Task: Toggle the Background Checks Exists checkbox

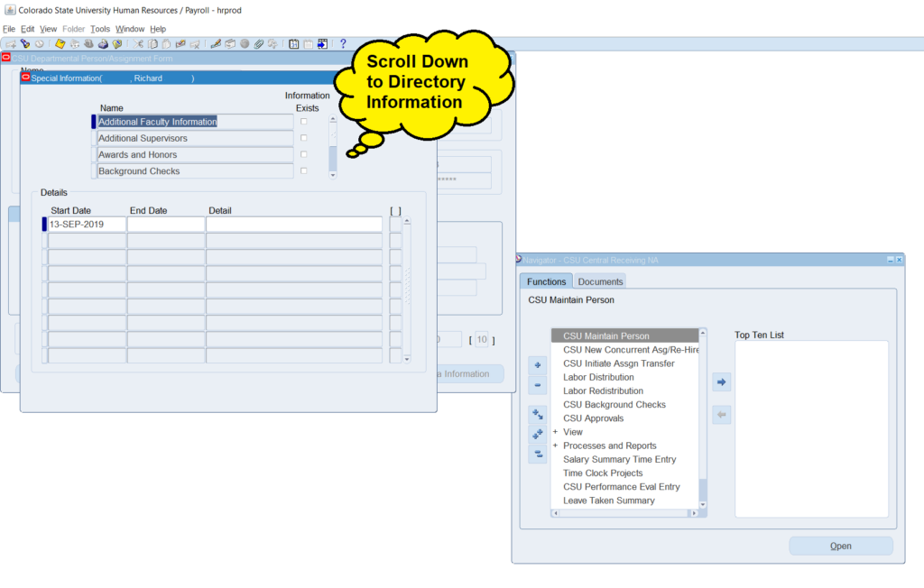Action: [304, 170]
